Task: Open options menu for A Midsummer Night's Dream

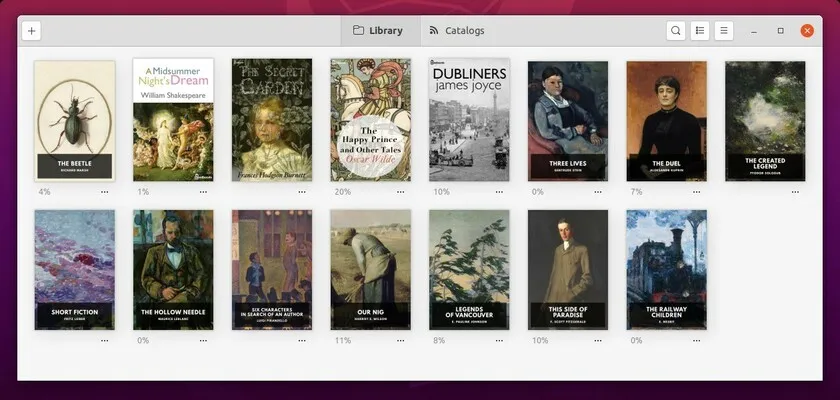Action: coord(204,192)
